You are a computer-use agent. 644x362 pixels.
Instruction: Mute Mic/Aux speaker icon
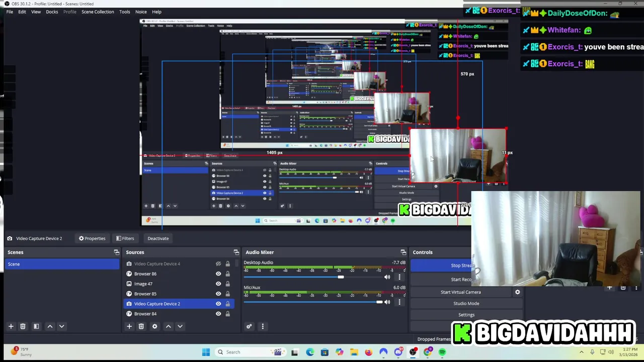click(387, 302)
